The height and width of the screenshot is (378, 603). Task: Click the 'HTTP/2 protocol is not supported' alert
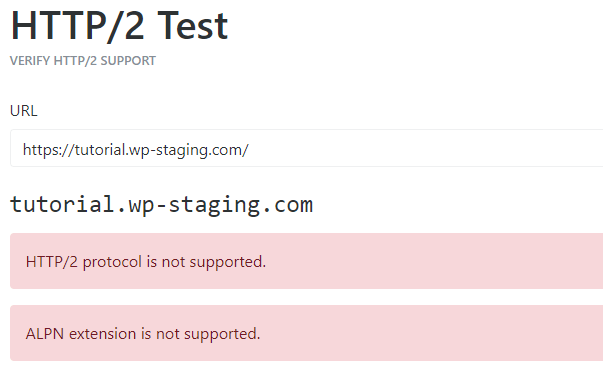click(306, 261)
